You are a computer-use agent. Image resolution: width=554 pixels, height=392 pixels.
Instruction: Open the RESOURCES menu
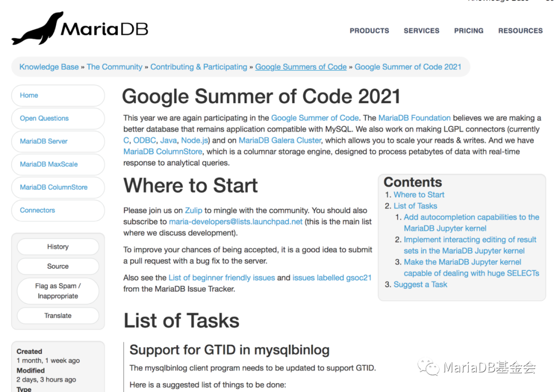click(x=520, y=31)
